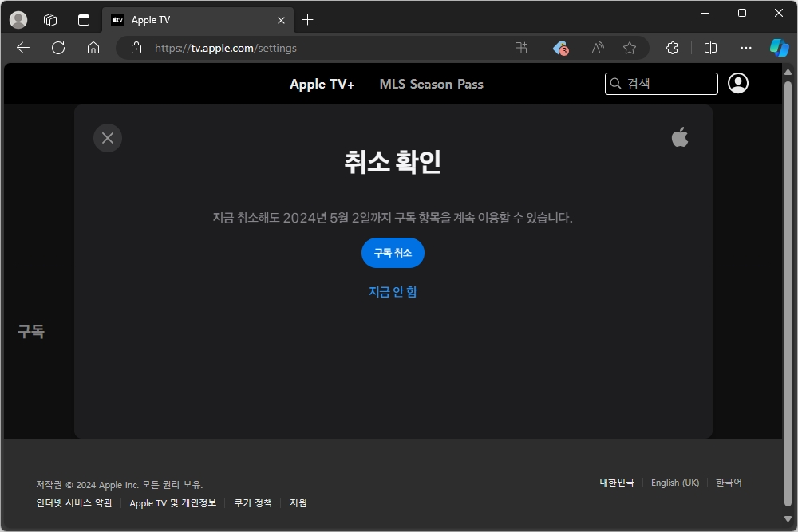
Task: Open the account profile icon
Action: [738, 84]
